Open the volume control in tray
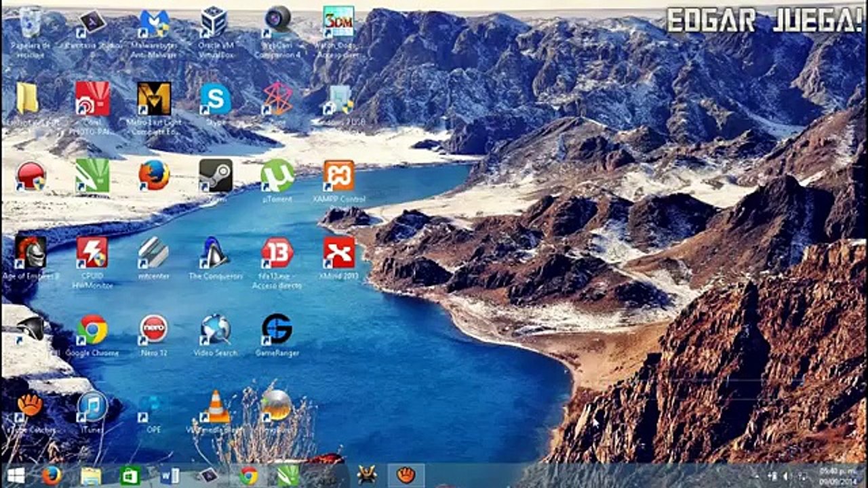 (786, 476)
